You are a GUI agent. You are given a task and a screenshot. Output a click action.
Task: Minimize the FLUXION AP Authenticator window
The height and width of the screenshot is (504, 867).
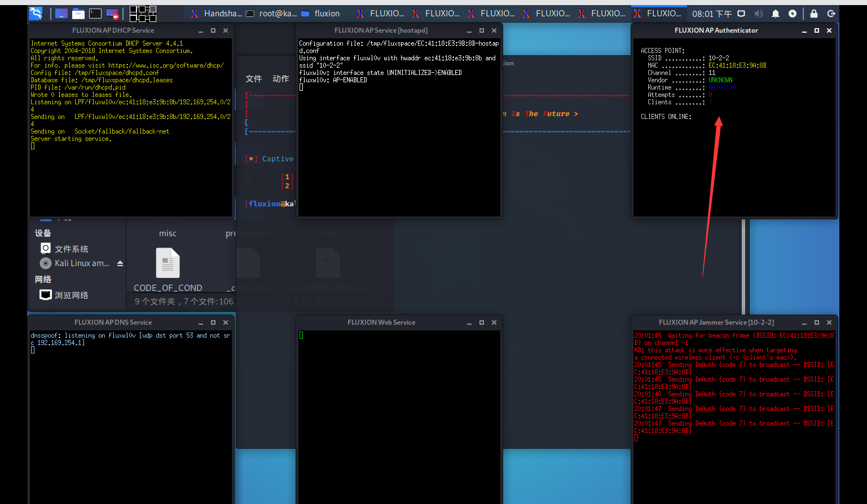click(x=804, y=30)
